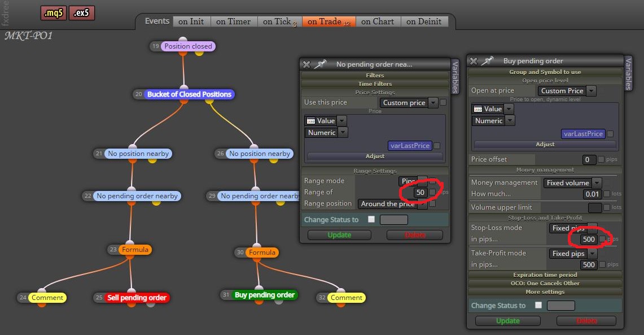This screenshot has height=335, width=644.
Task: Select Comment node 32
Action: click(x=346, y=298)
